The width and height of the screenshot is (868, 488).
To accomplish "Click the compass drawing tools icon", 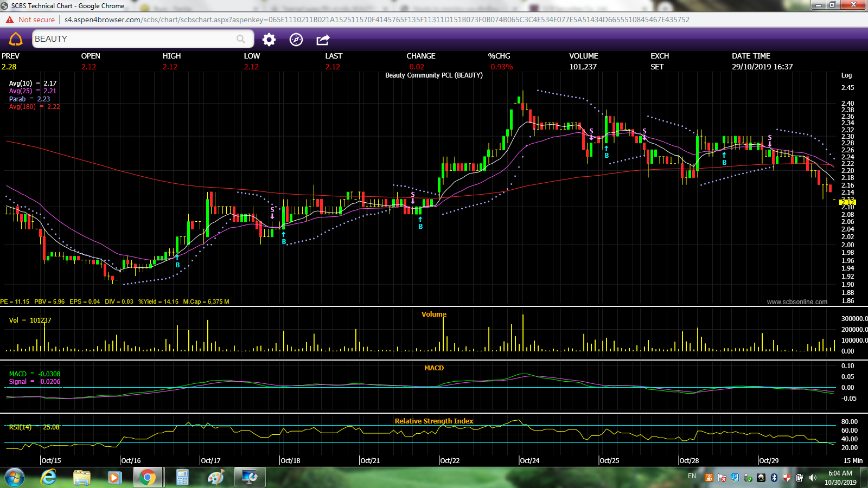I will [x=296, y=40].
